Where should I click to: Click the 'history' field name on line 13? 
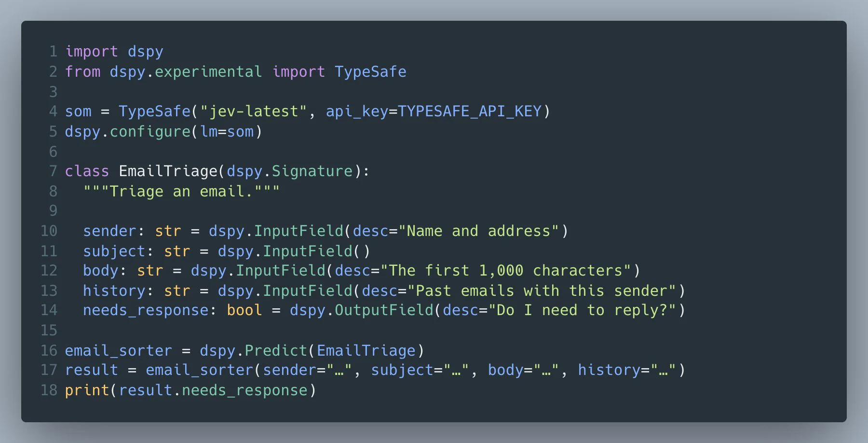pos(114,291)
